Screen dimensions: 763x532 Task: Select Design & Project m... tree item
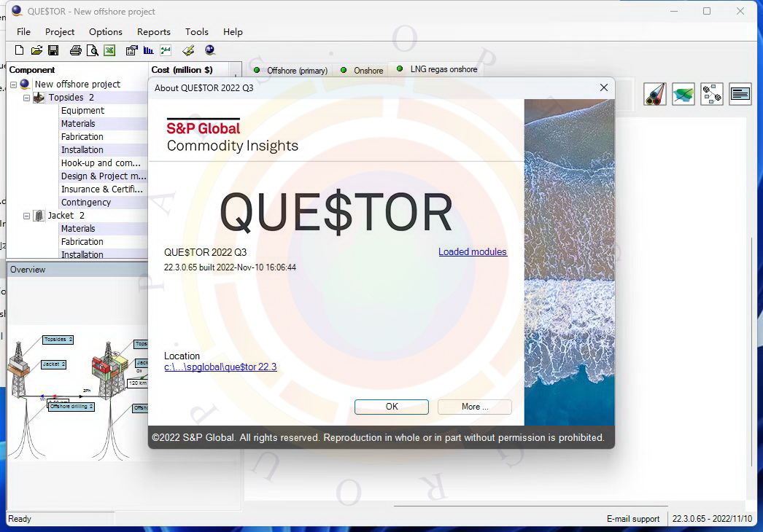[103, 176]
